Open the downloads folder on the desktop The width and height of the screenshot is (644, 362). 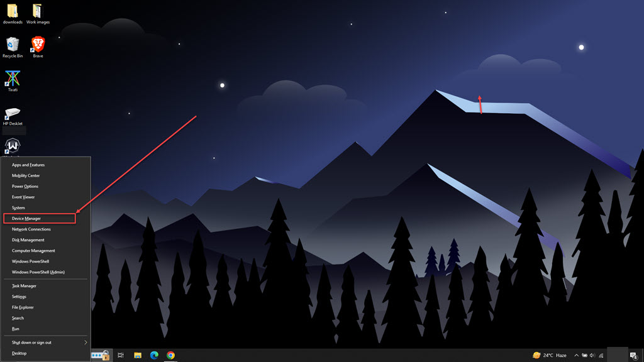13,14
